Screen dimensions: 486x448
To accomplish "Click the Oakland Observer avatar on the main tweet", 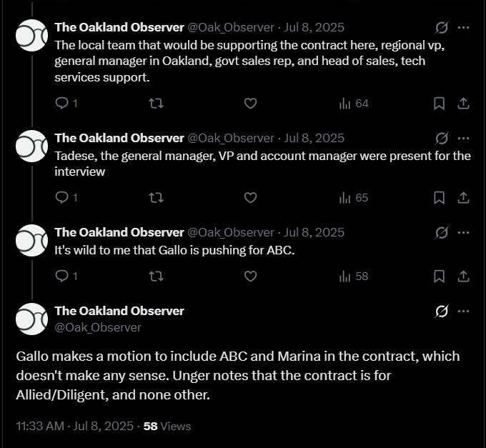I will click(x=31, y=319).
